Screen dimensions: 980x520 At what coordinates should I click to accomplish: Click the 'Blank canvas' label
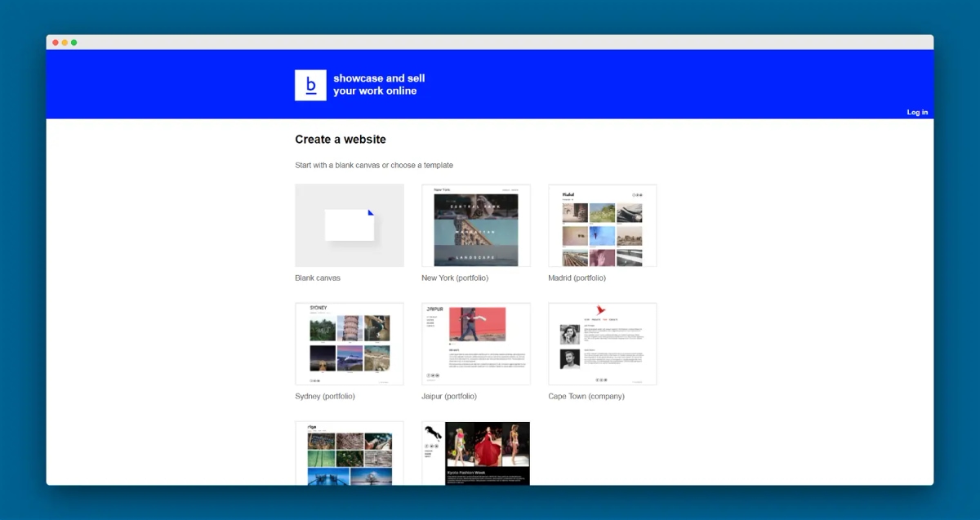(x=318, y=278)
